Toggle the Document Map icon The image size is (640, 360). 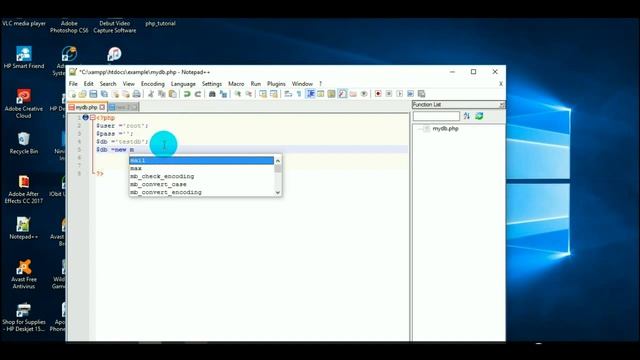[331, 94]
